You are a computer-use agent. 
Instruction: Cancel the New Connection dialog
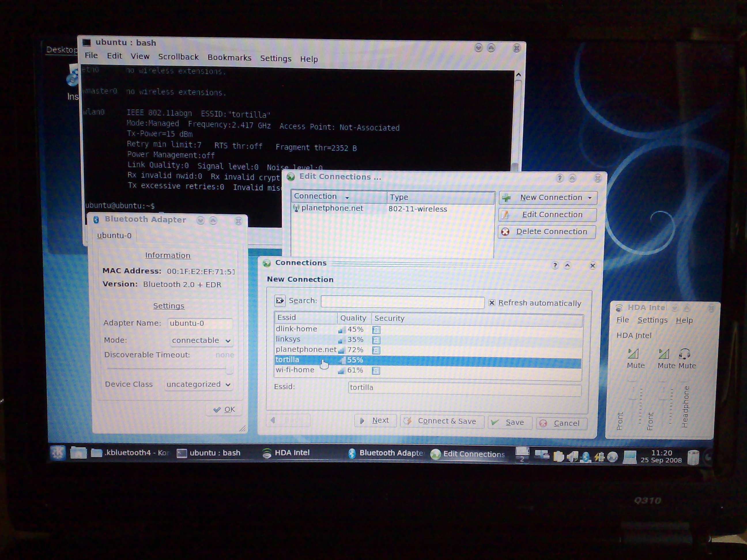(x=562, y=423)
